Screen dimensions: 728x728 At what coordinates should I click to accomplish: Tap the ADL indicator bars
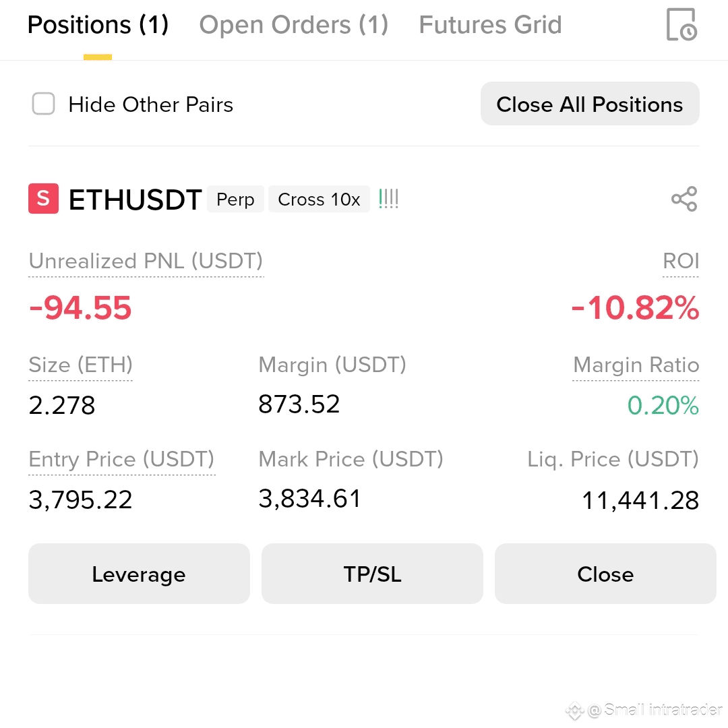tap(389, 199)
